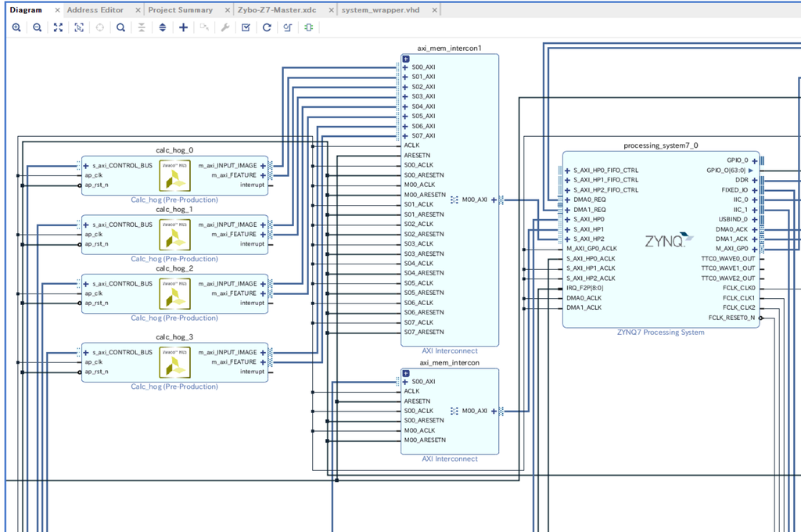Click the Search magnifier icon in toolbar
Image resolution: width=801 pixels, height=532 pixels.
coord(120,27)
